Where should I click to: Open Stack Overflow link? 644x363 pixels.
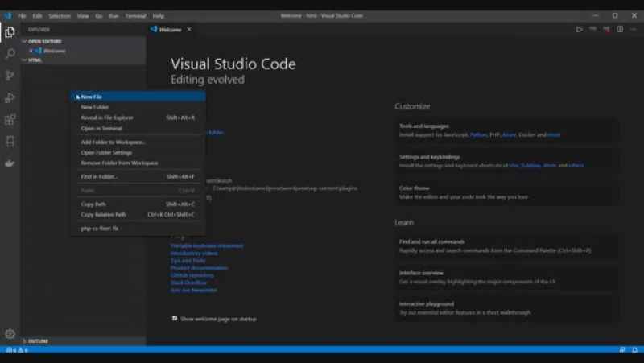point(189,283)
